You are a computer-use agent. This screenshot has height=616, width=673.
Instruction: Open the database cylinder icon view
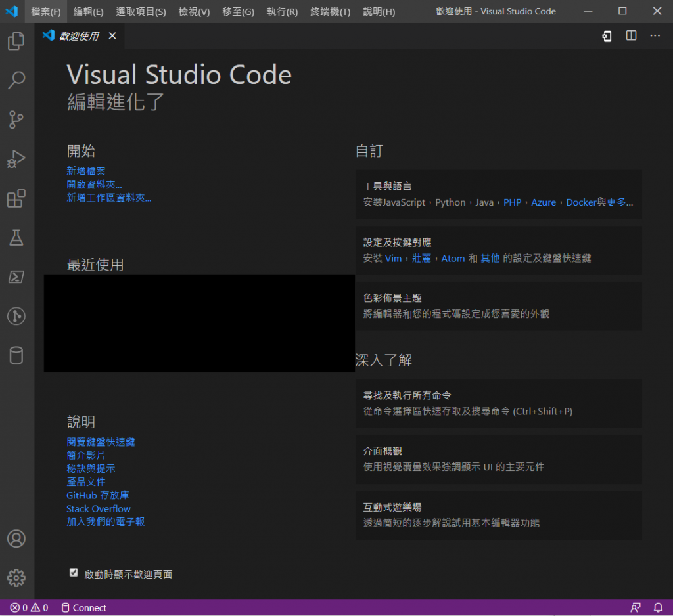16,355
